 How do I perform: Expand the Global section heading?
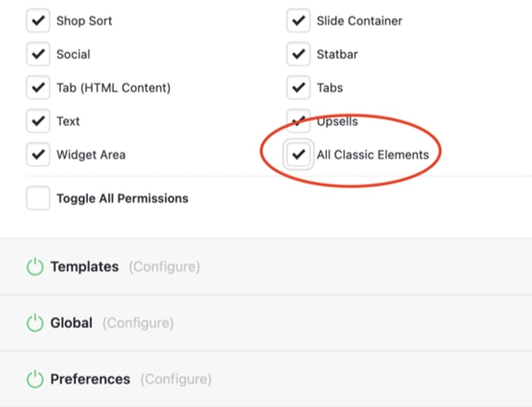pos(72,323)
